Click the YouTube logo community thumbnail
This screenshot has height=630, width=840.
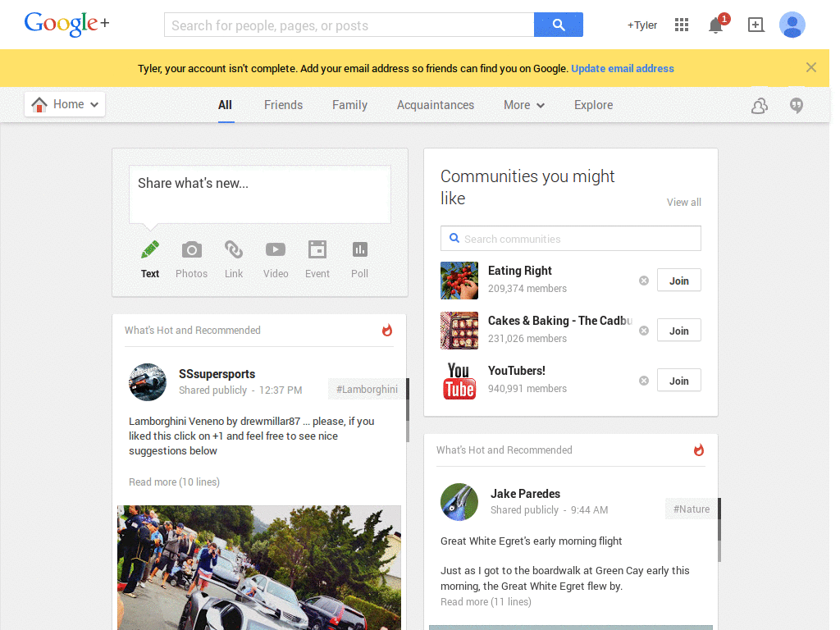459,381
